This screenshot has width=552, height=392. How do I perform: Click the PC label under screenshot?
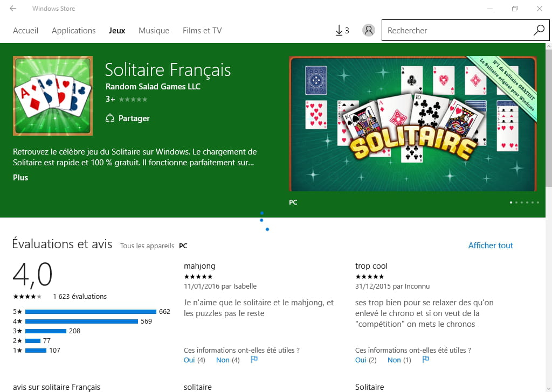[x=293, y=202]
